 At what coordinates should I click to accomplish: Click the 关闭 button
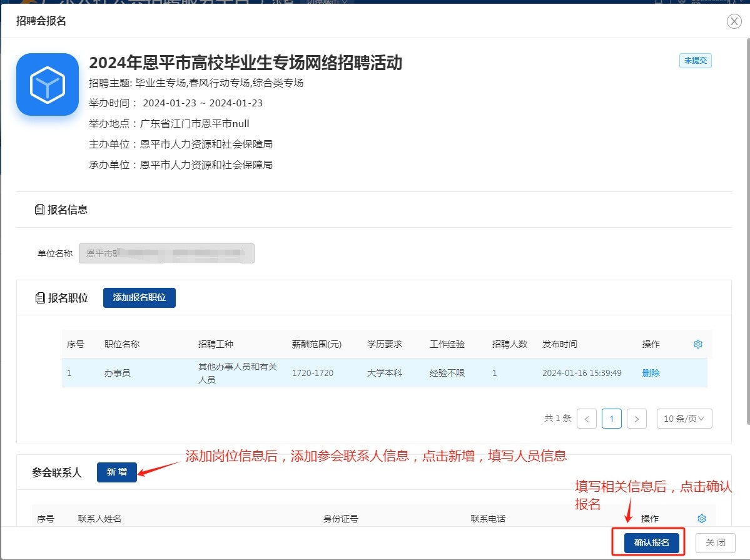click(x=716, y=542)
